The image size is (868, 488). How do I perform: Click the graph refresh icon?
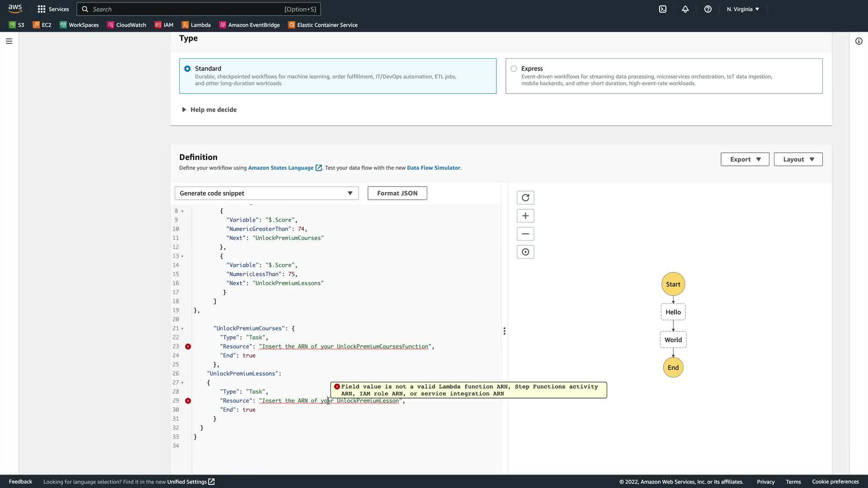(525, 197)
